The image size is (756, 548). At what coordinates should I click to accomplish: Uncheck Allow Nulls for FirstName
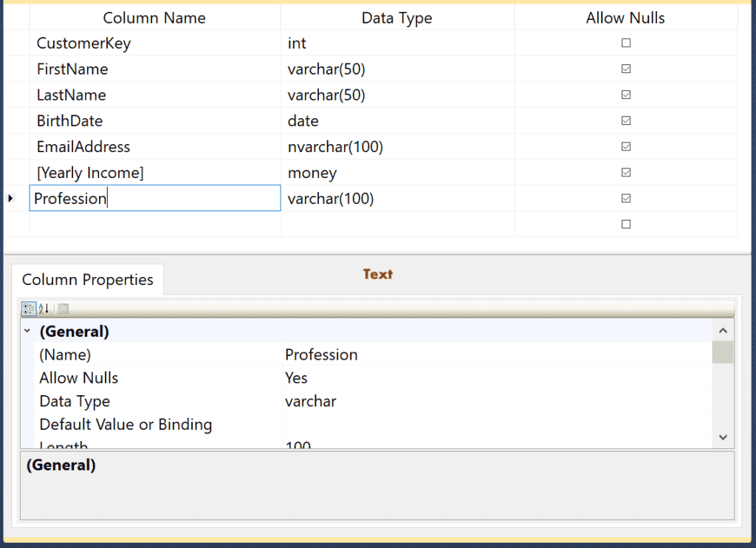pyautogui.click(x=625, y=69)
